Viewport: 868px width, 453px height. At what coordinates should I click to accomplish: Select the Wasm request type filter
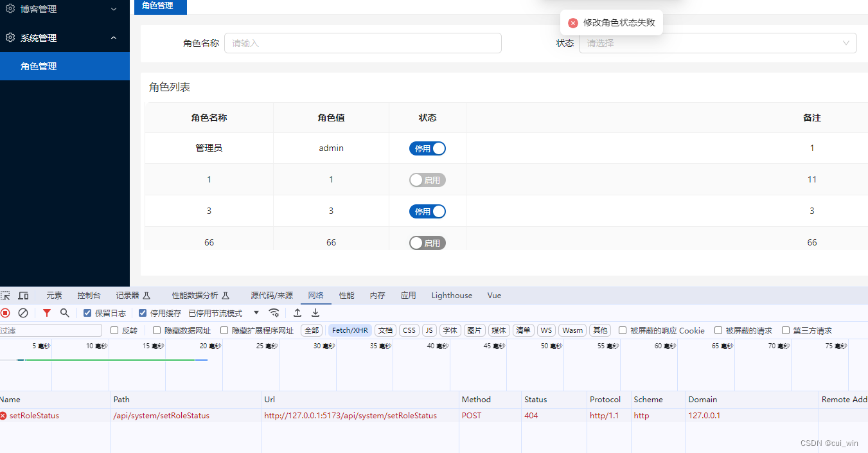click(x=572, y=330)
